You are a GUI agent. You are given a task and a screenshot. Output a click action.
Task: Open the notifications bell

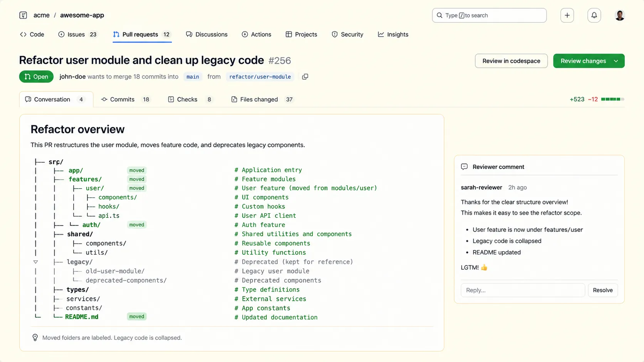(594, 15)
